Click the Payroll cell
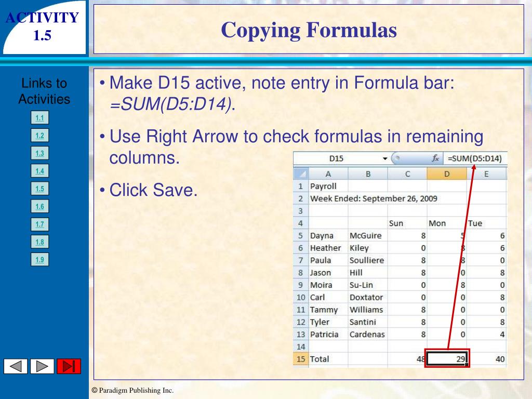Screen dimensions: 532x399 pos(328,187)
